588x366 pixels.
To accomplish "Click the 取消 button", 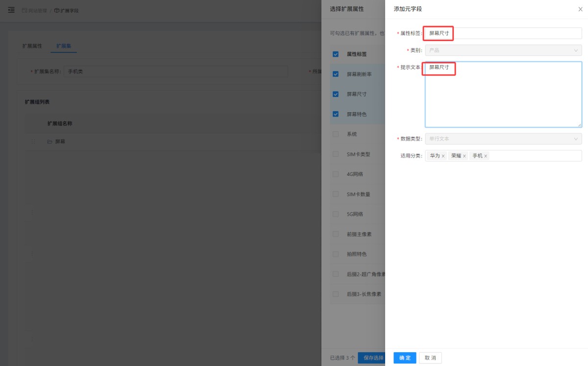I will pos(430,358).
